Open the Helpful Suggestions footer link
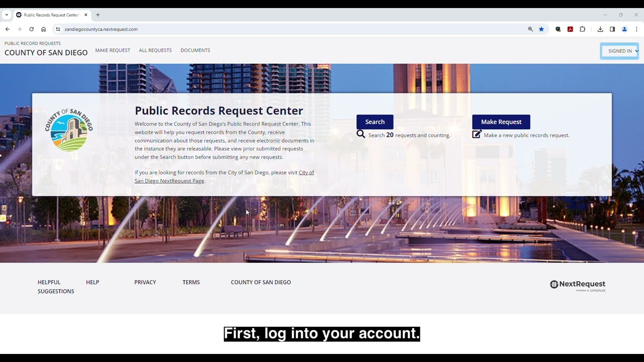The image size is (644, 362). (56, 287)
